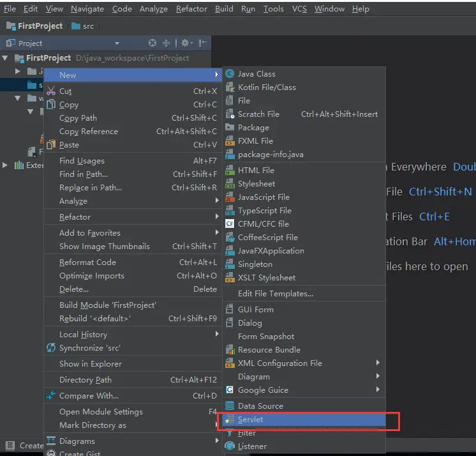Expand the Diagrams submenu arrow

point(217,441)
